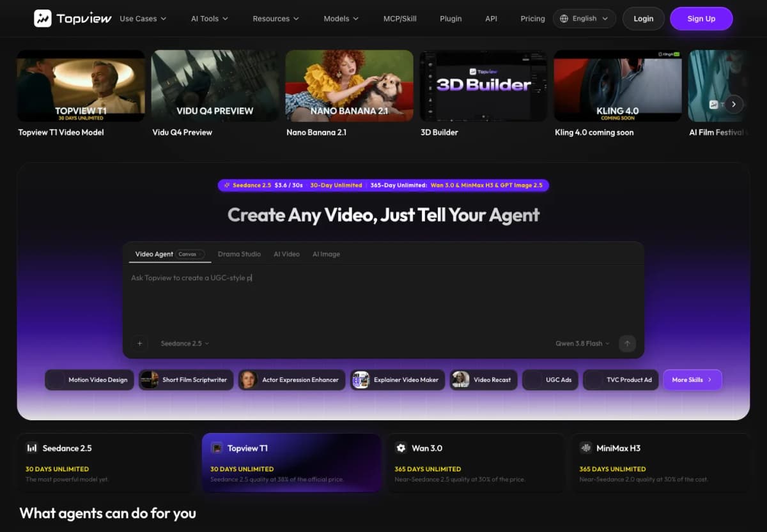Click the Sign Up button
767x532 pixels.
(701, 19)
